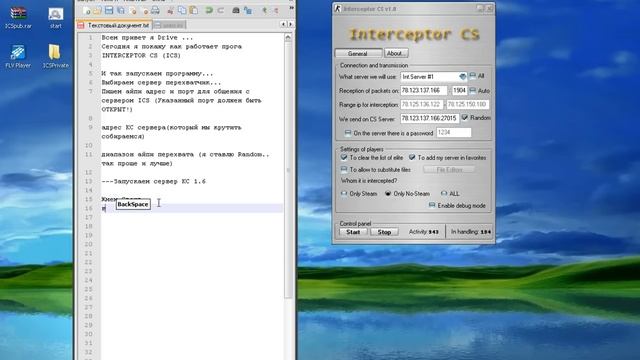640x360 pixels.
Task: Uncheck the Random range checkbox
Action: pyautogui.click(x=464, y=118)
